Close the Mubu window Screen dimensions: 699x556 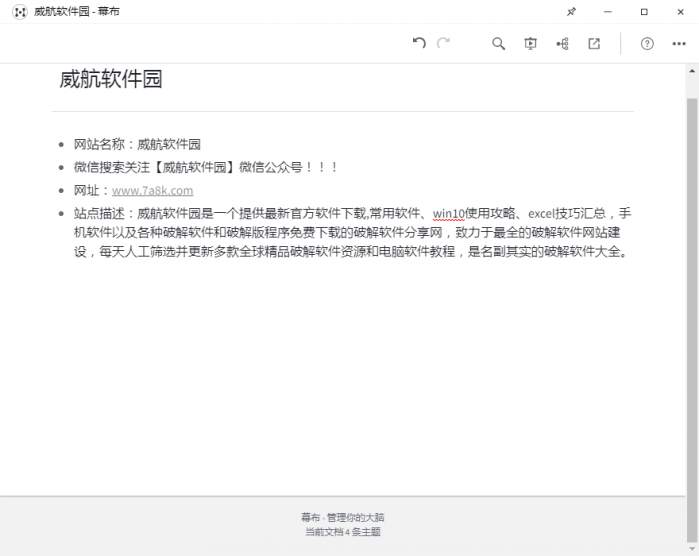[x=680, y=12]
